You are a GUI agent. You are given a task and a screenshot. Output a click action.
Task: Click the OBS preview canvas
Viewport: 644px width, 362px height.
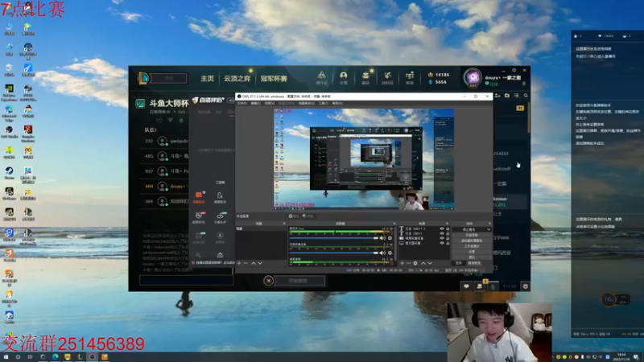[364, 159]
